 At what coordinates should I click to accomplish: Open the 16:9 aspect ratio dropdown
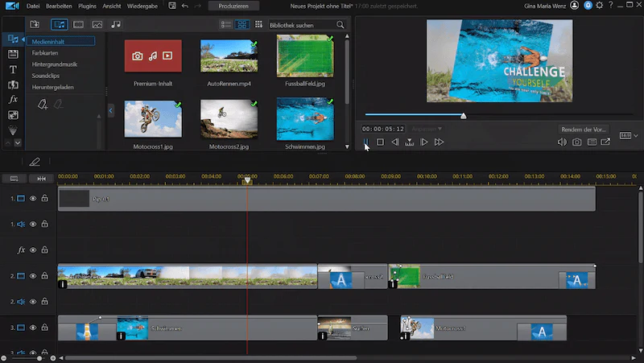[x=629, y=135]
